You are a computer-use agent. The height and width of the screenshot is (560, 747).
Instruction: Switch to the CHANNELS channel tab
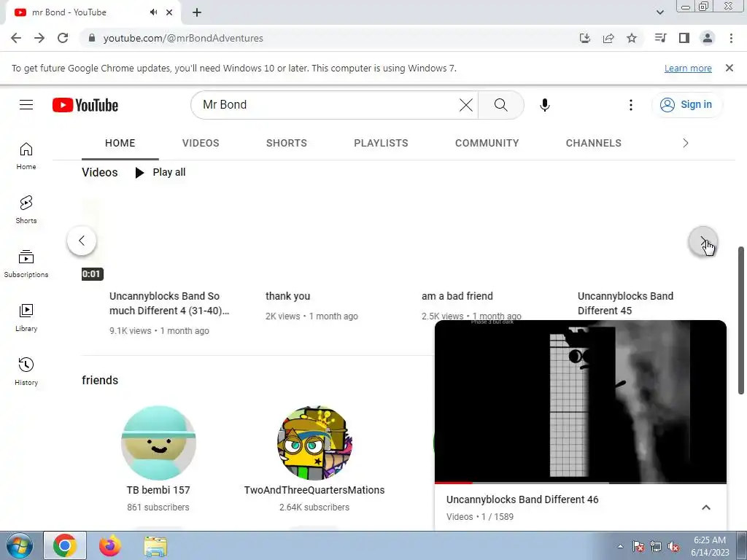pyautogui.click(x=594, y=143)
